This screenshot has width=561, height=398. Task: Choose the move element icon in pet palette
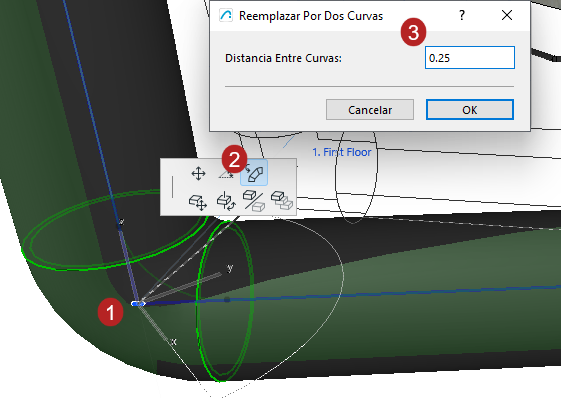198,202
